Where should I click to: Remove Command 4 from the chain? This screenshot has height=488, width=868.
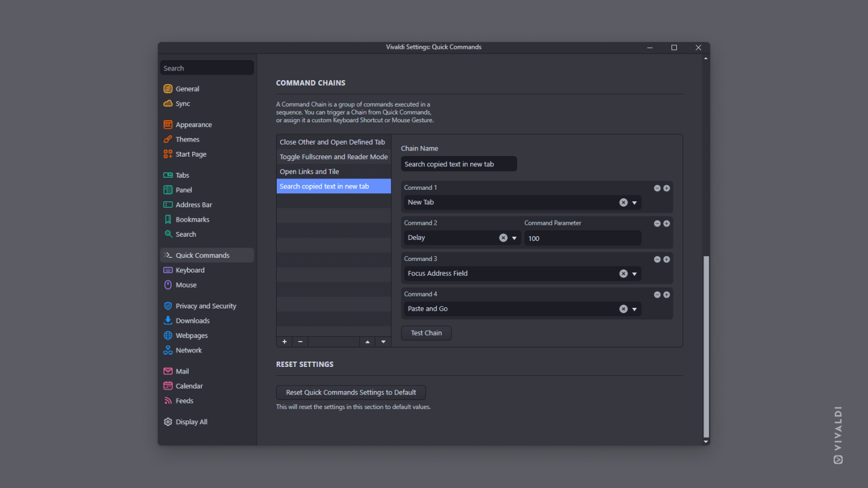pyautogui.click(x=657, y=295)
